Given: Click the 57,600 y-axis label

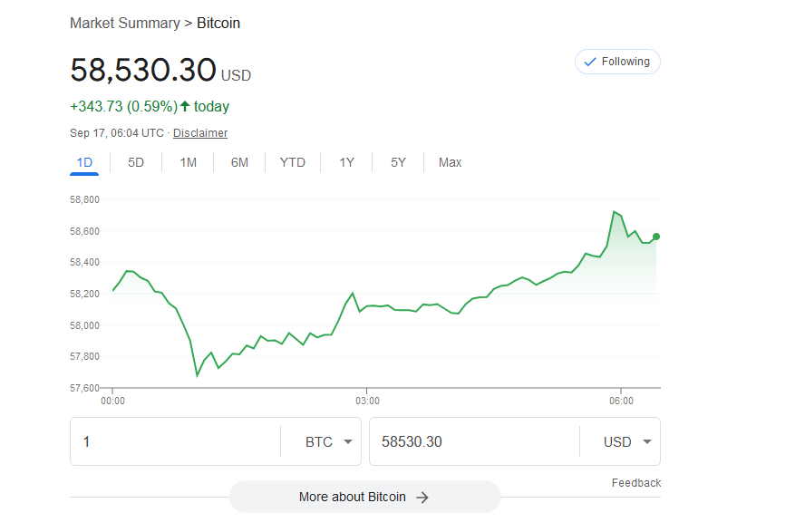Looking at the screenshot, I should click(x=84, y=388).
